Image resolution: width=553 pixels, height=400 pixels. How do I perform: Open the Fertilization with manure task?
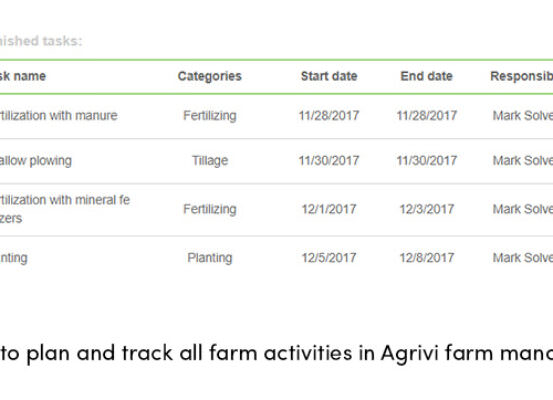coord(59,116)
